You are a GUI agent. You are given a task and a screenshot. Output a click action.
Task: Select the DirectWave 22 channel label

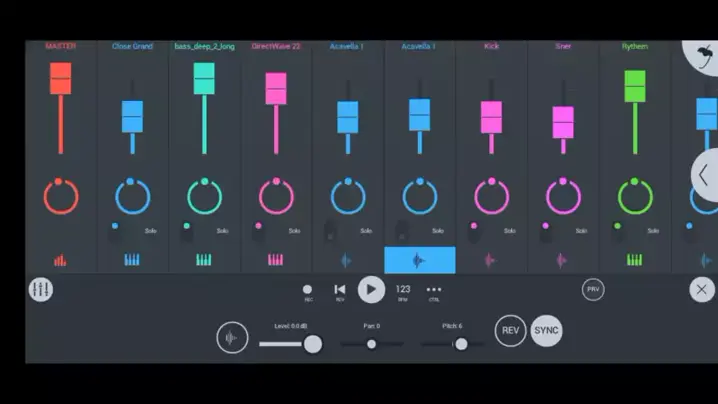pos(276,46)
